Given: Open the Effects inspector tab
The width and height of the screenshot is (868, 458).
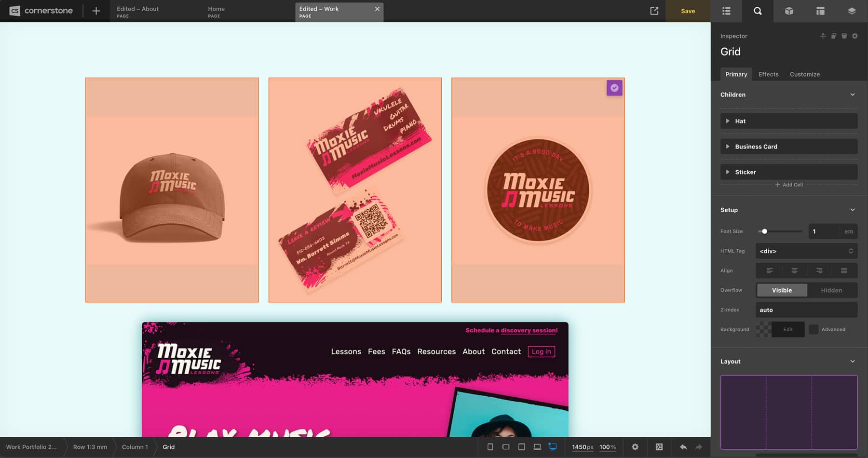Looking at the screenshot, I should (768, 74).
